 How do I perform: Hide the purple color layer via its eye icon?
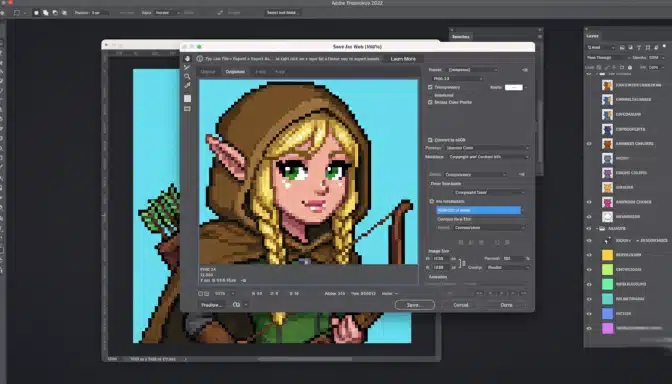589,328
